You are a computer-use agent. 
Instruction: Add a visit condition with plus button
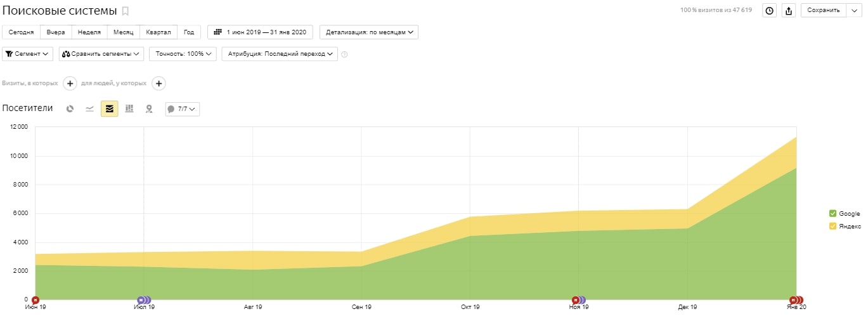point(70,83)
